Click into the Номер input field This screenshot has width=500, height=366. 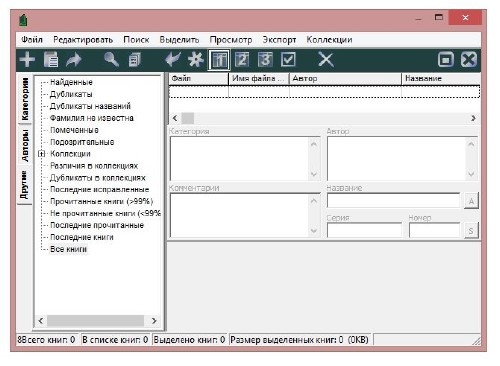click(434, 231)
